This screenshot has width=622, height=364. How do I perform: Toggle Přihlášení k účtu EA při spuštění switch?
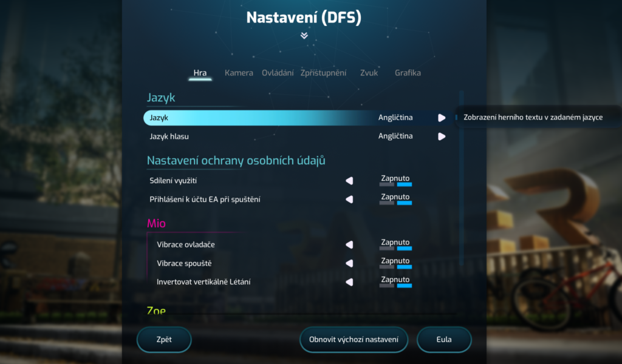click(x=395, y=203)
